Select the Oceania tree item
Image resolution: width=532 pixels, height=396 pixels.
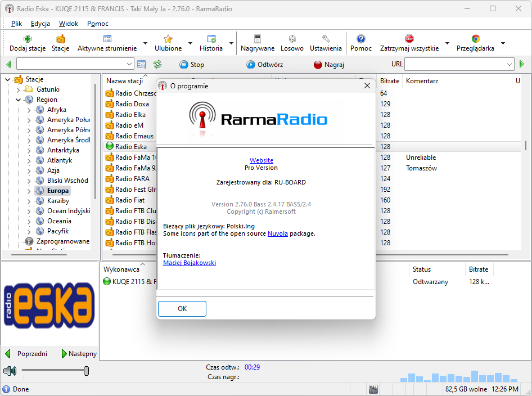[59, 221]
